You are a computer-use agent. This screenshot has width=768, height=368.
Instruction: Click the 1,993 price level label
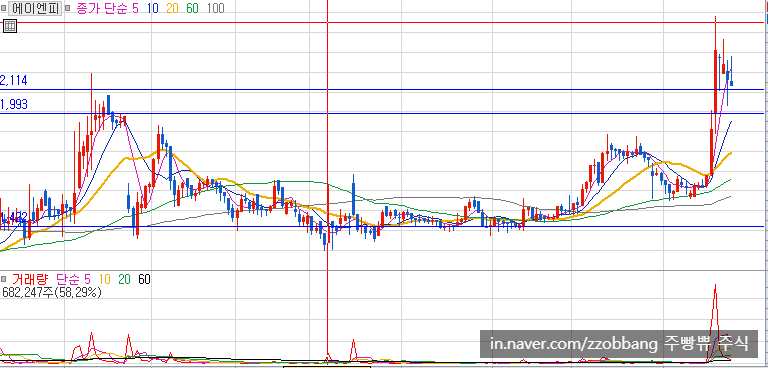(14, 104)
